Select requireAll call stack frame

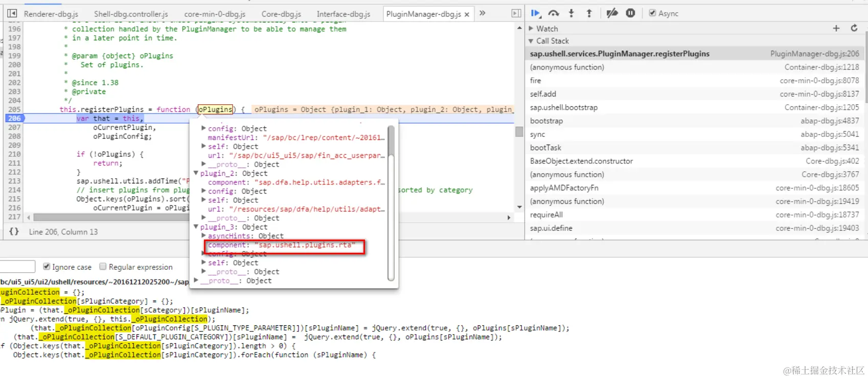tap(694, 215)
